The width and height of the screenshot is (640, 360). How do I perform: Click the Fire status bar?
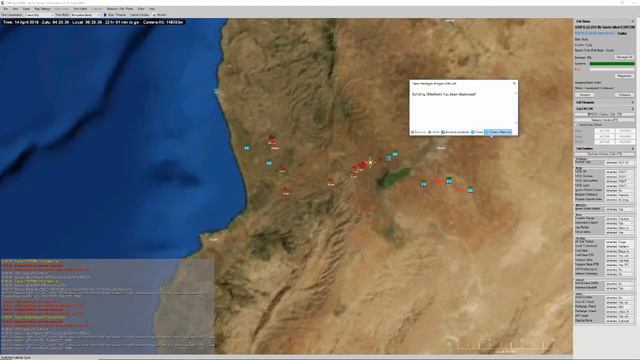612,69
